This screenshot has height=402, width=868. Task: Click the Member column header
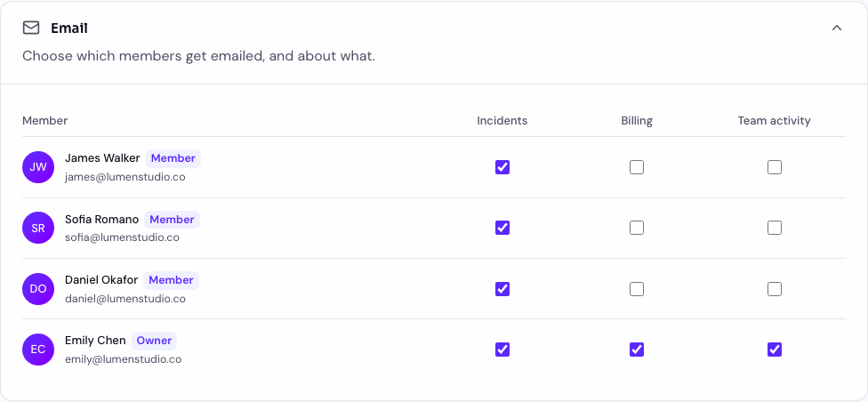tap(44, 121)
